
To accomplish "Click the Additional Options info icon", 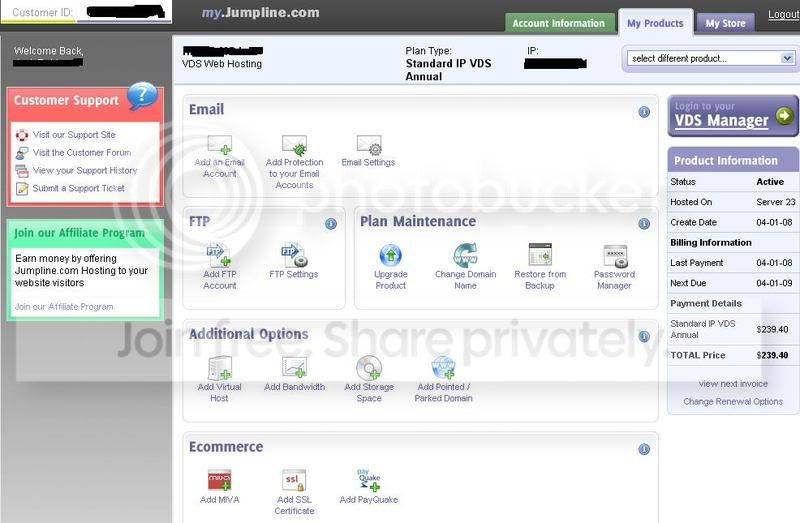I will [x=644, y=336].
